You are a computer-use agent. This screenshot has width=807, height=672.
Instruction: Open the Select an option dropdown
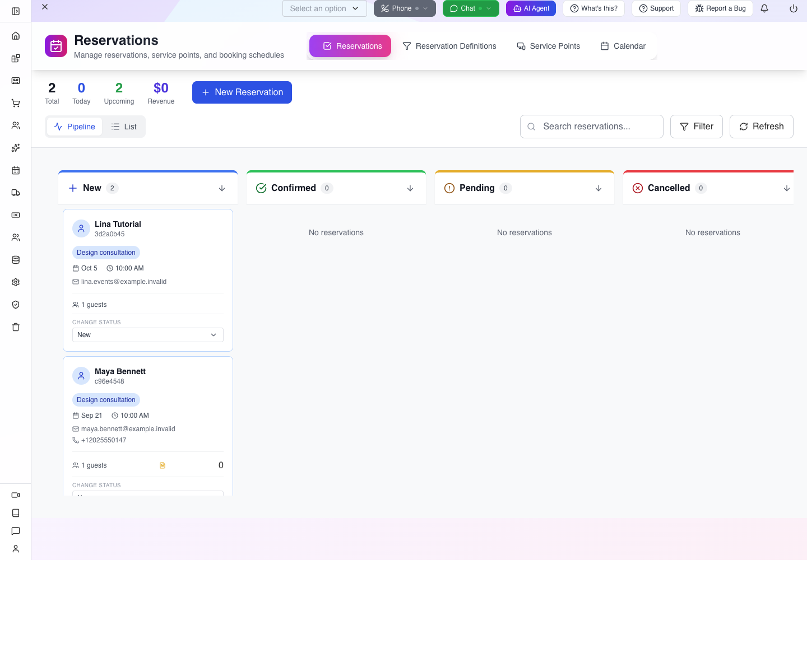(x=324, y=8)
